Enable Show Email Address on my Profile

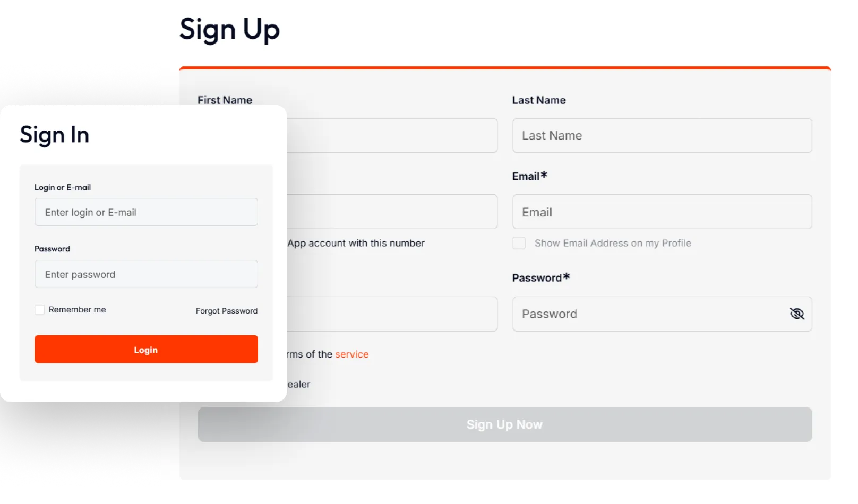click(519, 243)
